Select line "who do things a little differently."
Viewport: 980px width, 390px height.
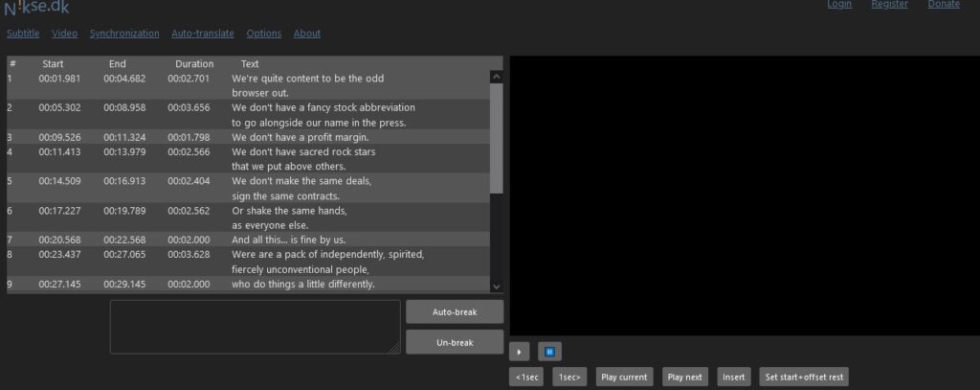[x=303, y=285]
